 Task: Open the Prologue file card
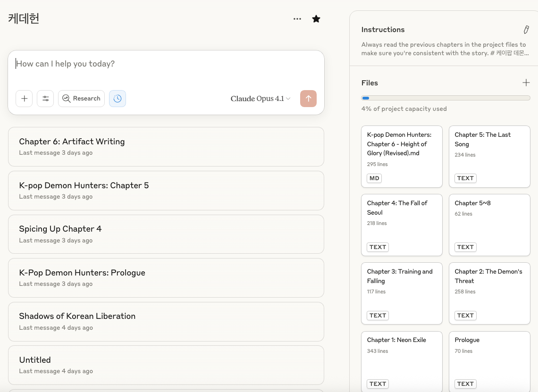[489, 361]
